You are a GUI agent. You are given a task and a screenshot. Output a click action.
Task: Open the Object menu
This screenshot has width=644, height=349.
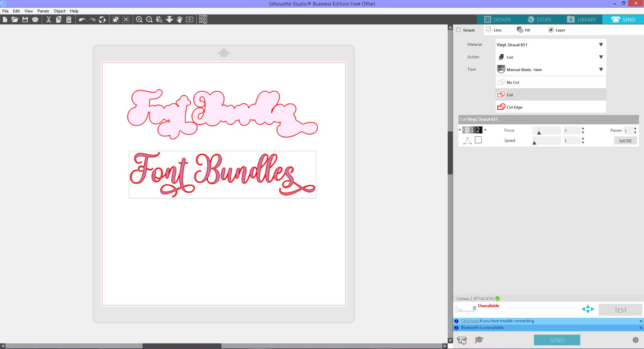(60, 11)
